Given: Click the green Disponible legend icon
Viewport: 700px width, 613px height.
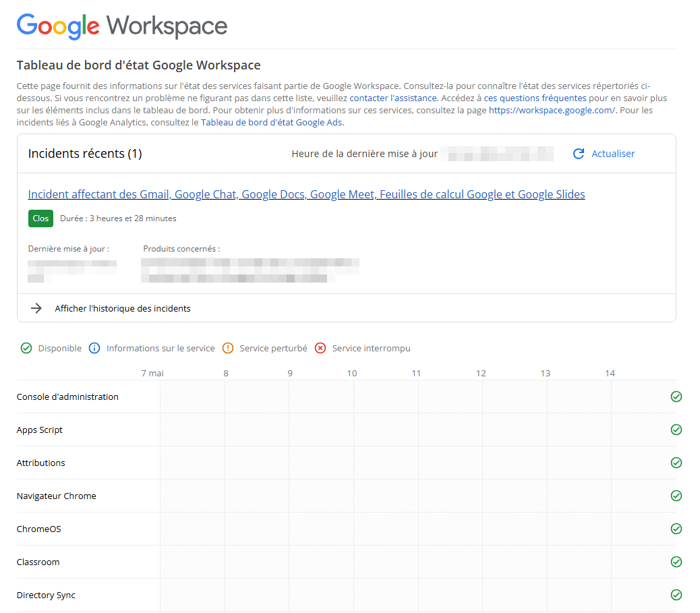Looking at the screenshot, I should pyautogui.click(x=26, y=348).
